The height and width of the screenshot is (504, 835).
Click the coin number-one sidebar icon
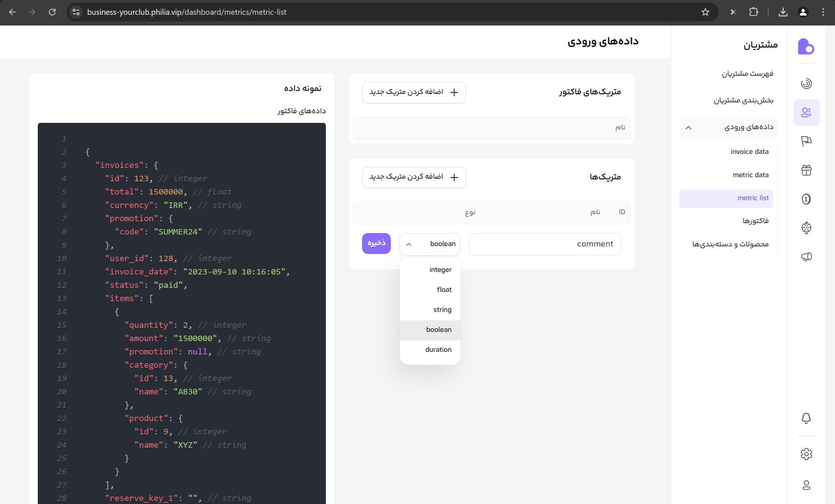806,199
